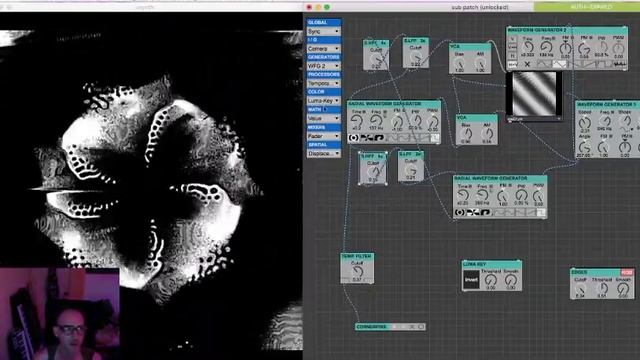Pick the sine waveform on the 260 Hz Radial generator
Viewport: 640px width, 360px height.
click(x=500, y=212)
